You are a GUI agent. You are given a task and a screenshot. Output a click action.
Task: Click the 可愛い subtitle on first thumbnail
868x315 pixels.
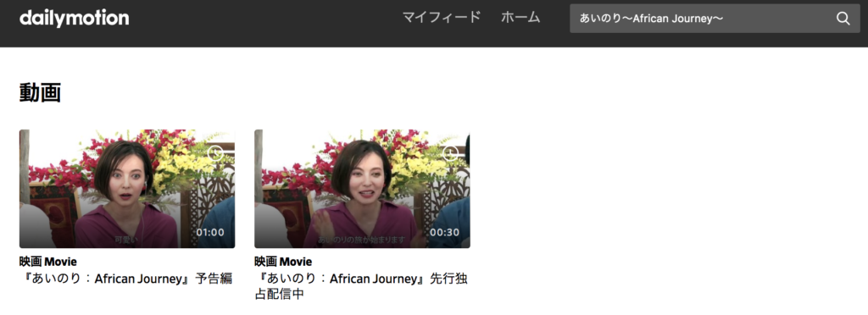125,240
